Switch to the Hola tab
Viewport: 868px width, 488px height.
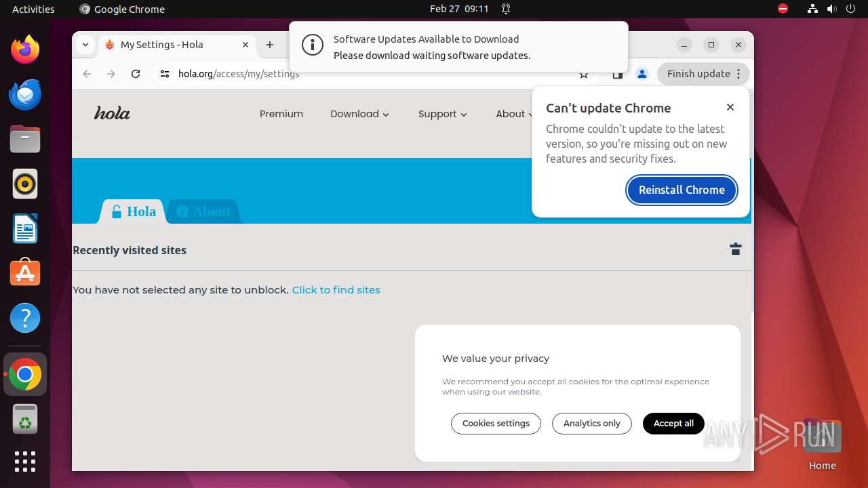tap(134, 211)
